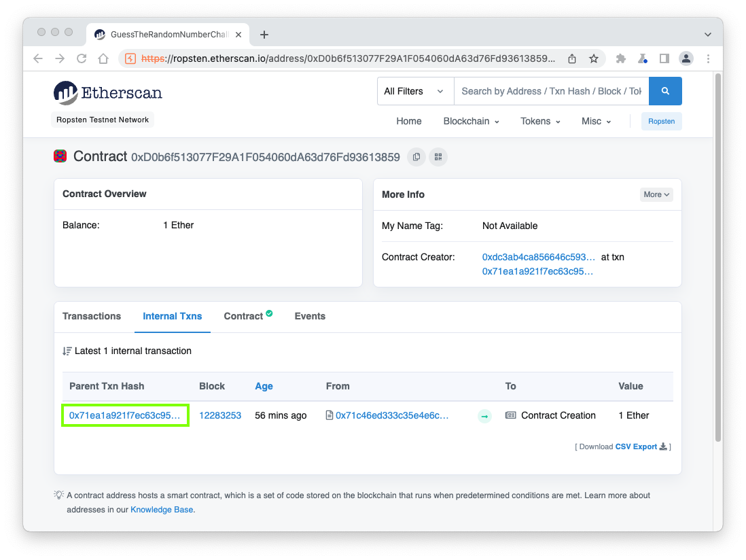Open the browser extensions puzzle icon
Screen dimensions: 746x560
pos(620,58)
